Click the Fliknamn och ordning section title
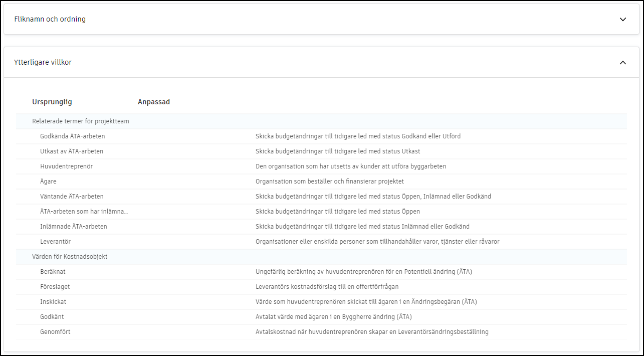 50,20
